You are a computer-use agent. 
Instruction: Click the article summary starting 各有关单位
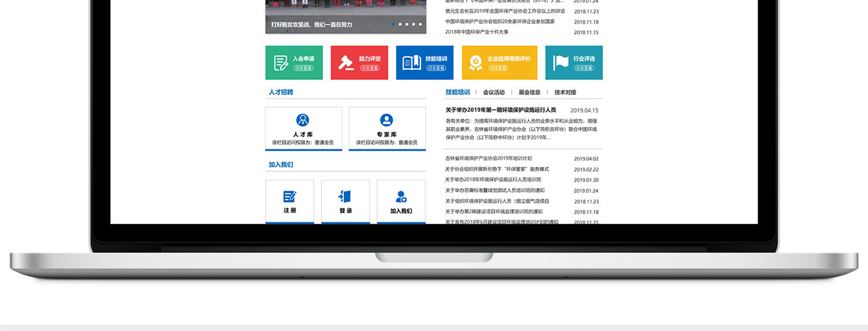[x=521, y=129]
